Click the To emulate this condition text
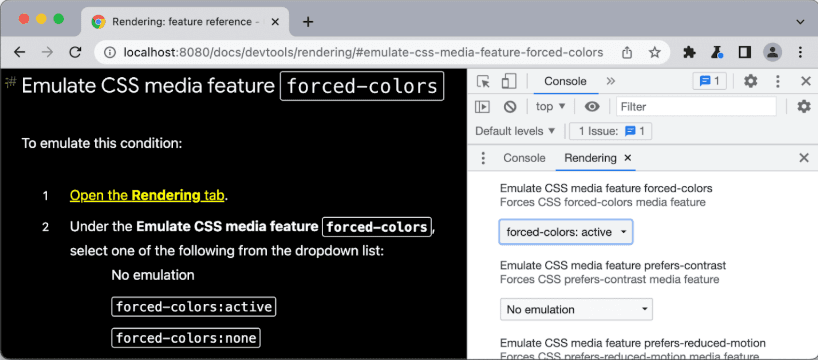The width and height of the screenshot is (818, 360). pyautogui.click(x=102, y=143)
